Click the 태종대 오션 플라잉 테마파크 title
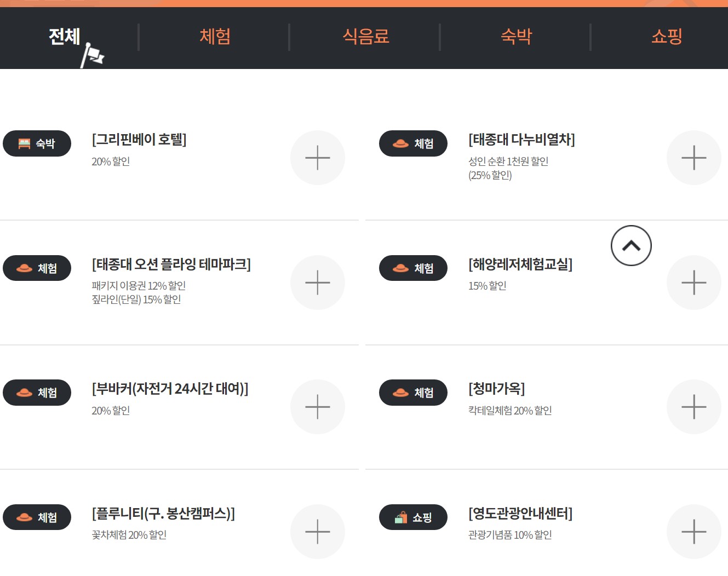The image size is (728, 576). pos(170,264)
